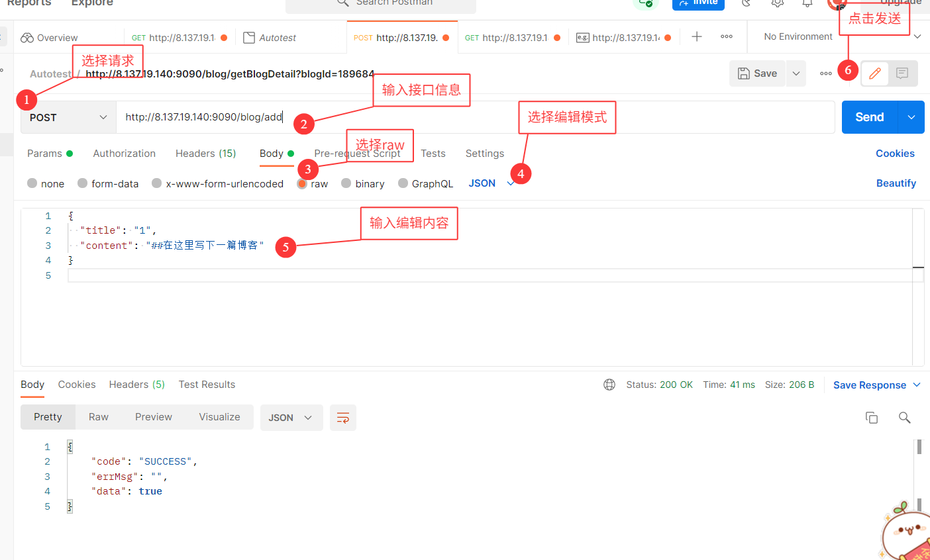Click the blue Invite button
This screenshot has width=930, height=560.
pyautogui.click(x=698, y=3)
